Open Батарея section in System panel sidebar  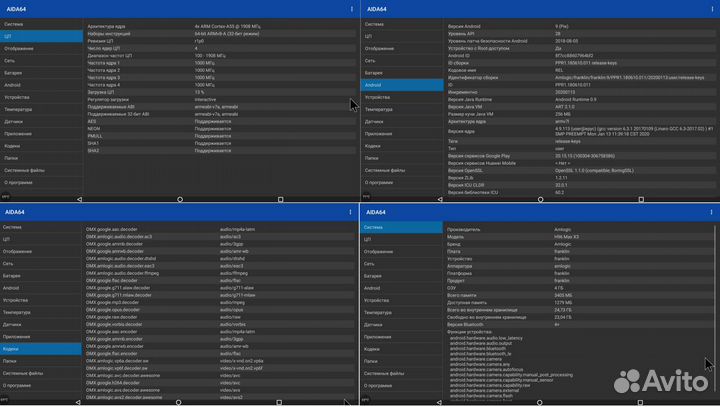400,275
